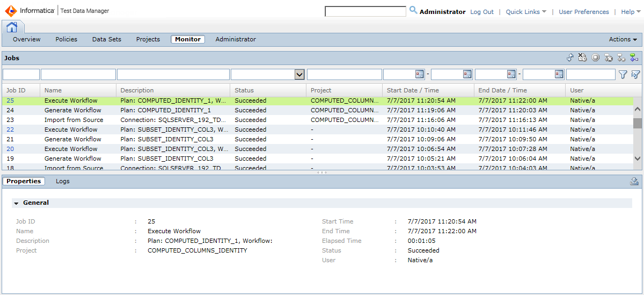The height and width of the screenshot is (295, 644).
Task: Select the Job 24 Generate Workflow row
Action: [x=318, y=110]
